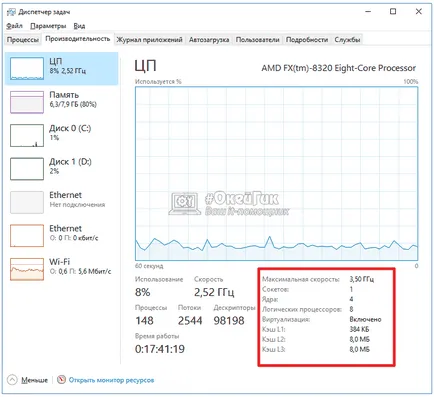The height and width of the screenshot is (397, 434).
Task: Select the Wi-Fi 5,6 Мбит/с entry
Action: tap(62, 269)
